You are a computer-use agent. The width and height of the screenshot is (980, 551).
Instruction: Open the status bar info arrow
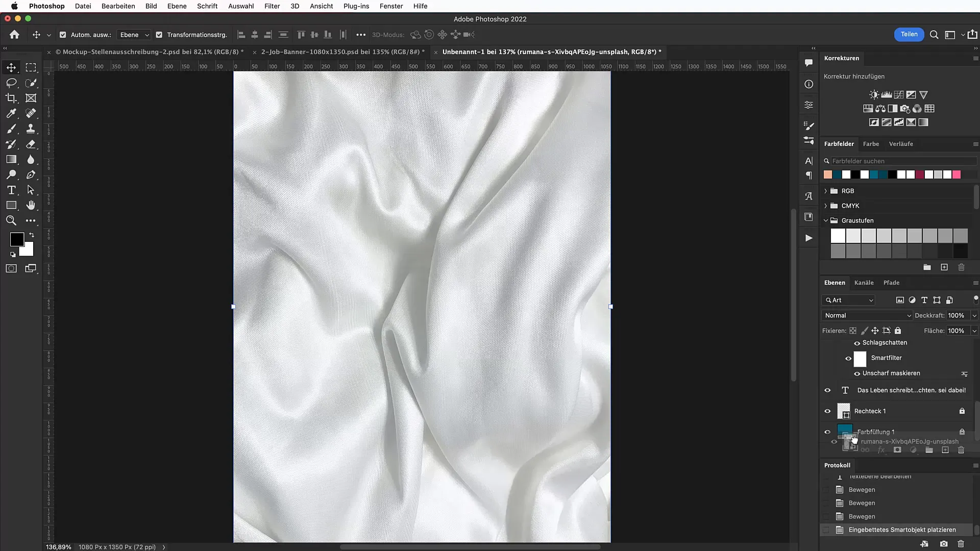[x=164, y=547]
